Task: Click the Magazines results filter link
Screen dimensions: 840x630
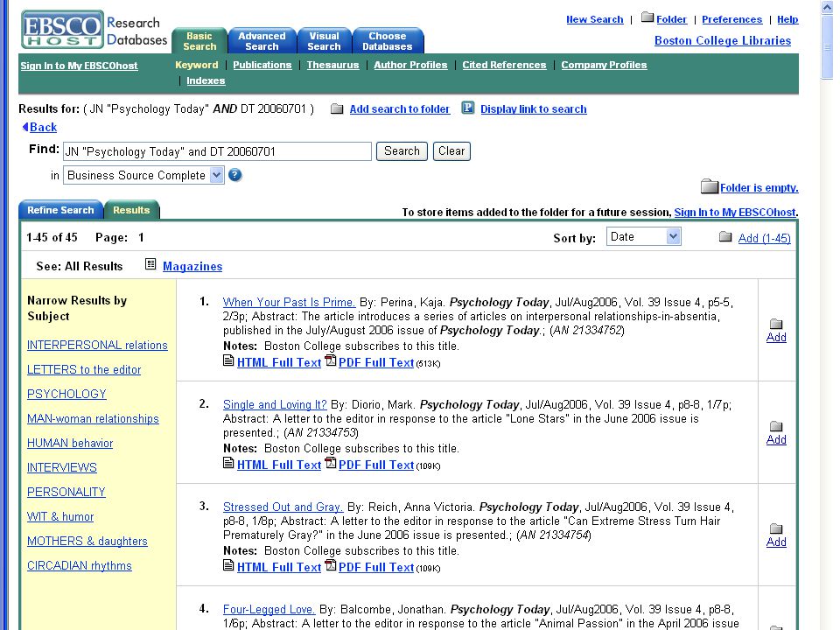Action: (x=192, y=266)
